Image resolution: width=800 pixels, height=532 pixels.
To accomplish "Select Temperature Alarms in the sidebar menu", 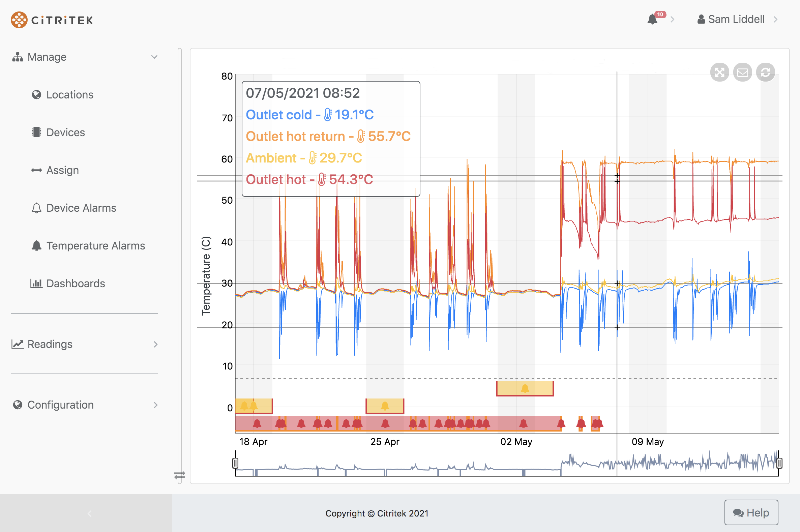I will click(96, 246).
